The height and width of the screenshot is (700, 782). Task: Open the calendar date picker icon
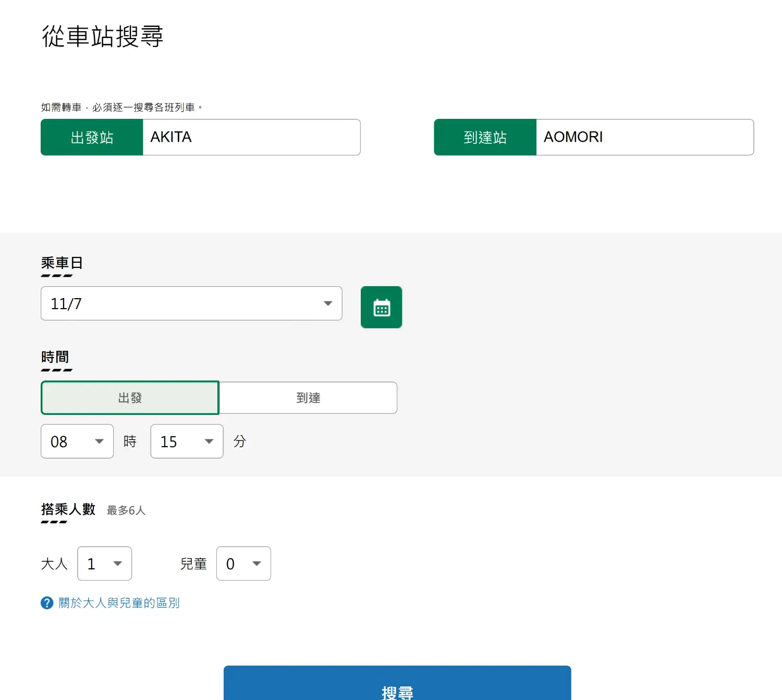(381, 307)
